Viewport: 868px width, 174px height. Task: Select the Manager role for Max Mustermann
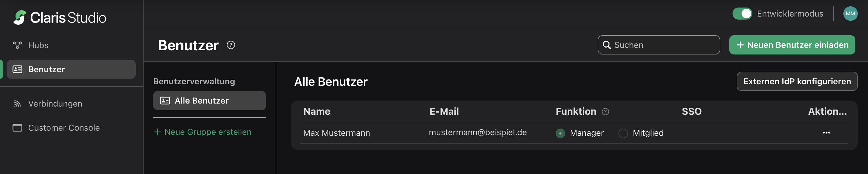pyautogui.click(x=560, y=133)
